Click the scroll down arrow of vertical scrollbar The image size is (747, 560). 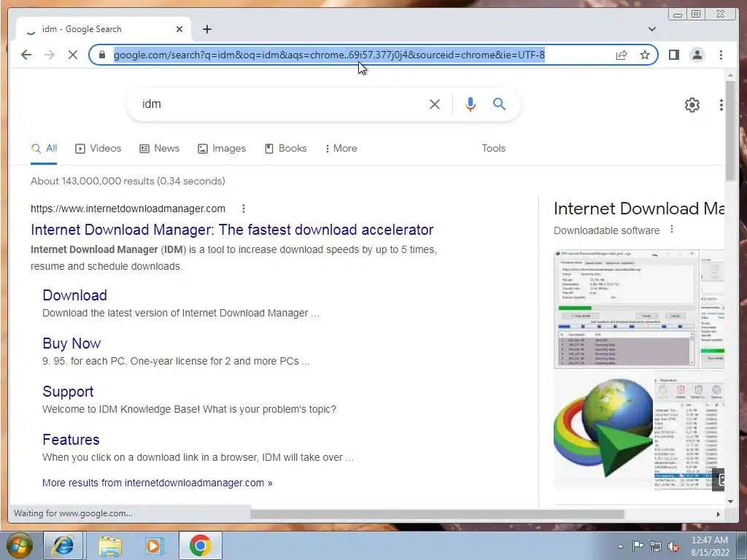pyautogui.click(x=730, y=501)
